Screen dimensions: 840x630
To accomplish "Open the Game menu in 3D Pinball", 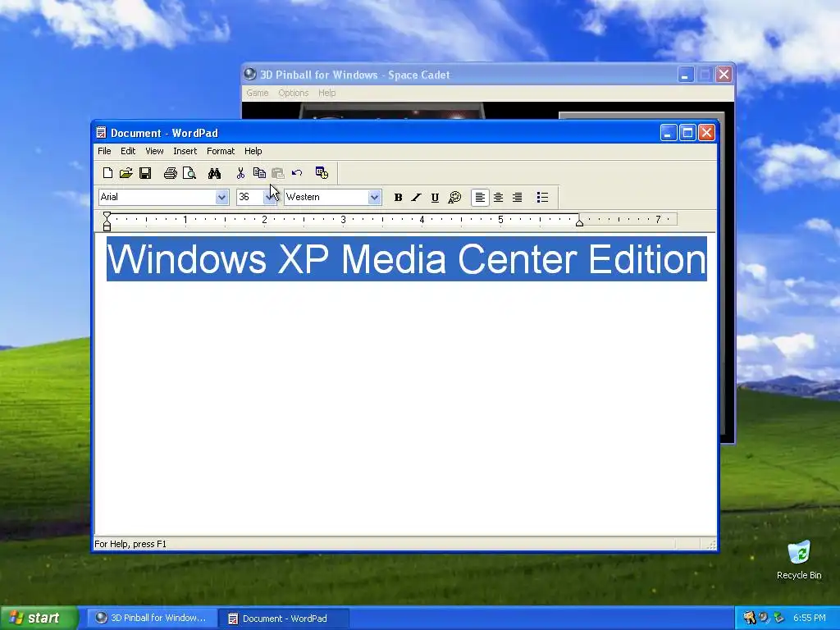I will [257, 93].
